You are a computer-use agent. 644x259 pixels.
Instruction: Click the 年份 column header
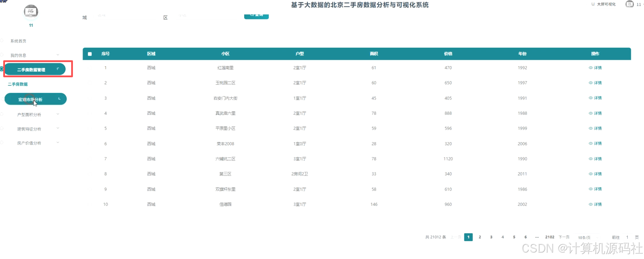click(x=522, y=54)
